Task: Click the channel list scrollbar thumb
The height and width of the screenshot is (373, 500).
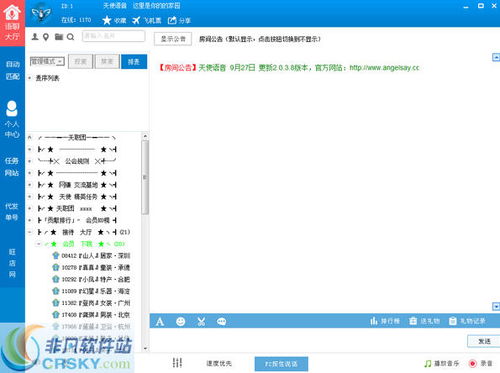Action: 145,177
